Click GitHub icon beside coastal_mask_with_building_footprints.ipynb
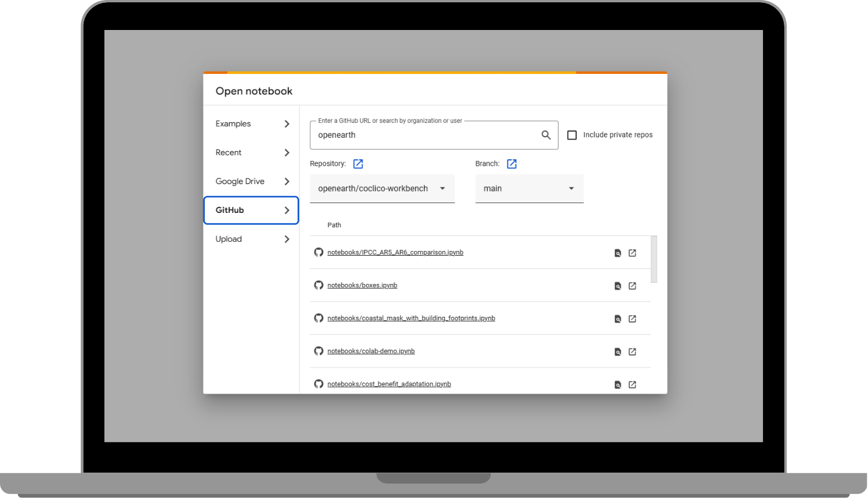Image resolution: width=868 pixels, height=498 pixels. tap(318, 318)
